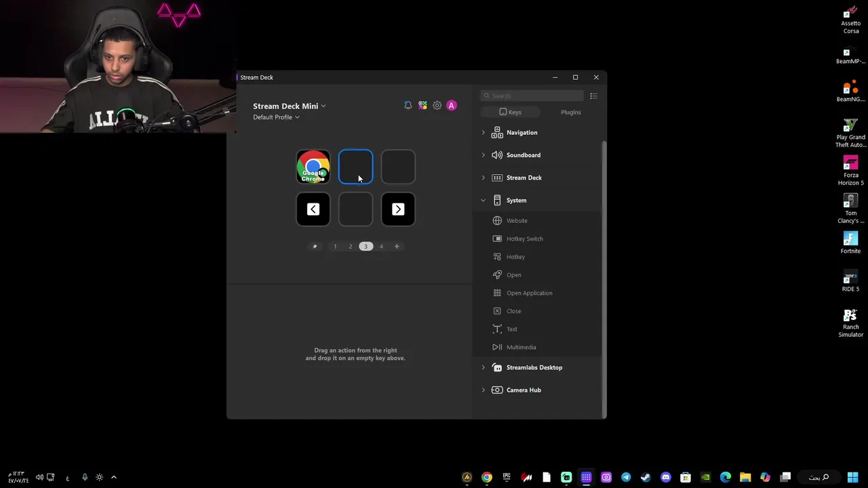Click the previous page arrow key
This screenshot has height=488, width=868.
click(x=313, y=209)
